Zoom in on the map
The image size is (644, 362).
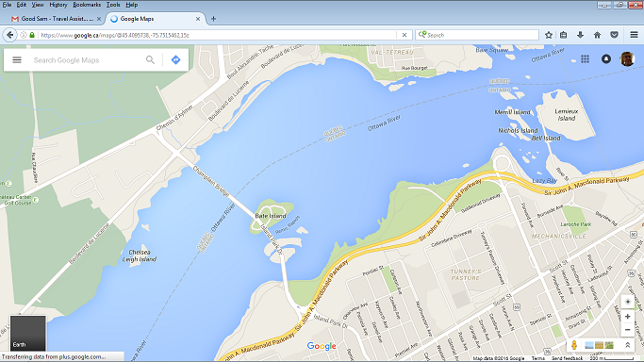(x=628, y=317)
